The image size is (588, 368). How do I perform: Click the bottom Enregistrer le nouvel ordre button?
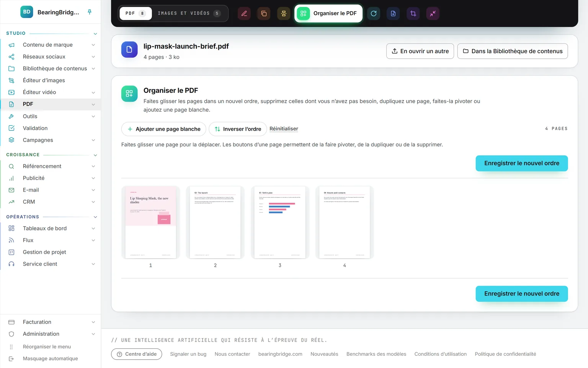522,294
